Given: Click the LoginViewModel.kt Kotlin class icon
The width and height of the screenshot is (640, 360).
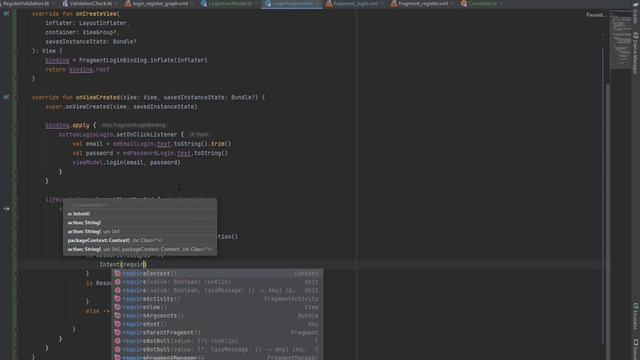Looking at the screenshot, I should point(204,4).
